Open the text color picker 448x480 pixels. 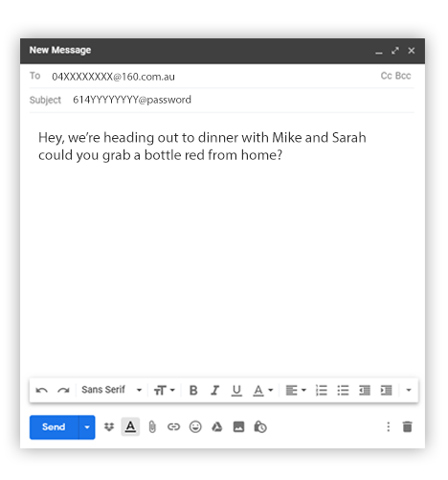[x=263, y=390]
